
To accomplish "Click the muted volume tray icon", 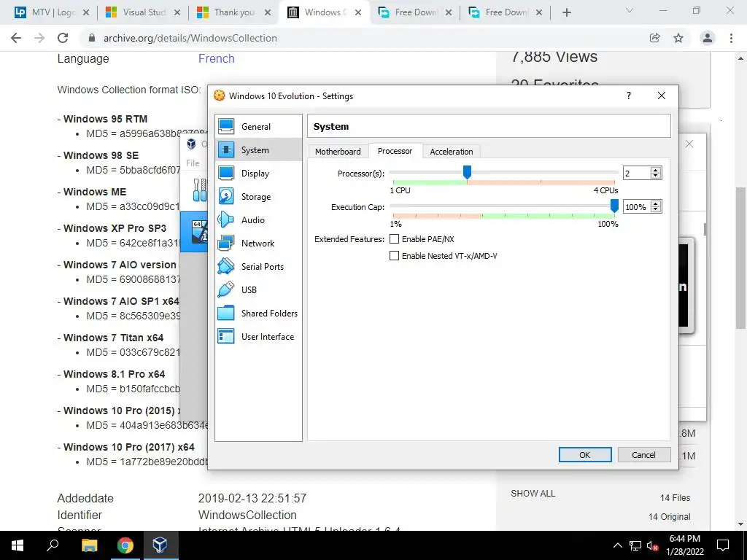I will coord(652,545).
